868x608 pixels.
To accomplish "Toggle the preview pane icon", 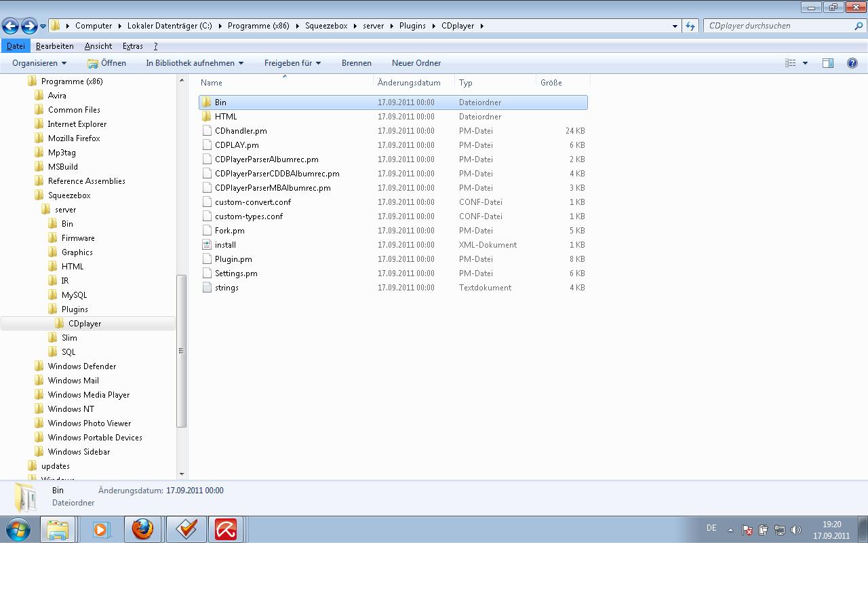I will 827,63.
